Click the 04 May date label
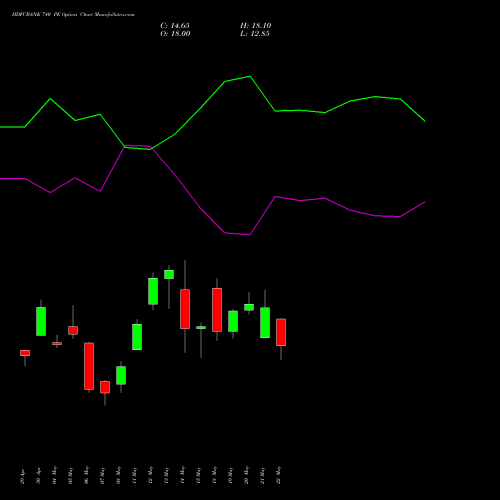The width and height of the screenshot is (500, 500). (55, 475)
